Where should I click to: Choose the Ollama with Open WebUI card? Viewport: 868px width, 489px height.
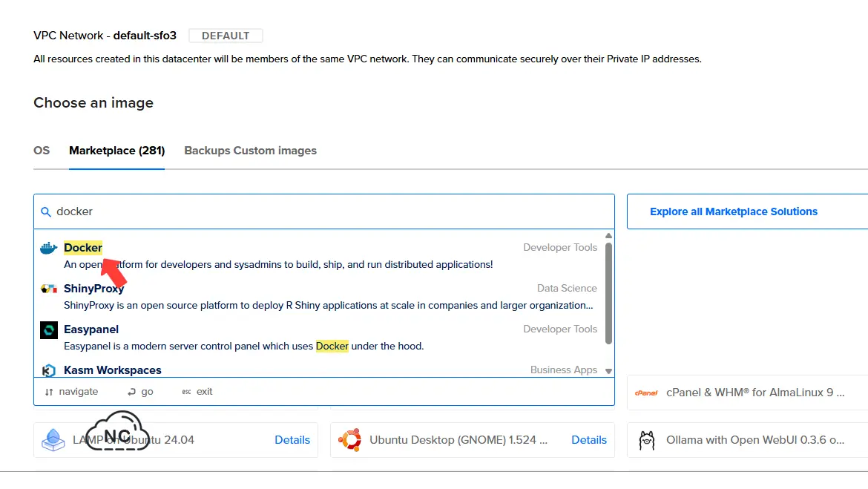(x=747, y=440)
